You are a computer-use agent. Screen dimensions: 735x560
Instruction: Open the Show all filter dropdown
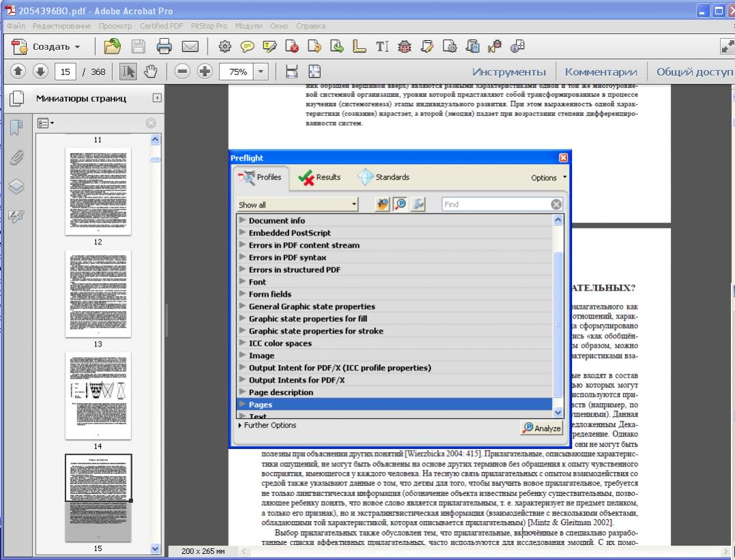(x=298, y=205)
